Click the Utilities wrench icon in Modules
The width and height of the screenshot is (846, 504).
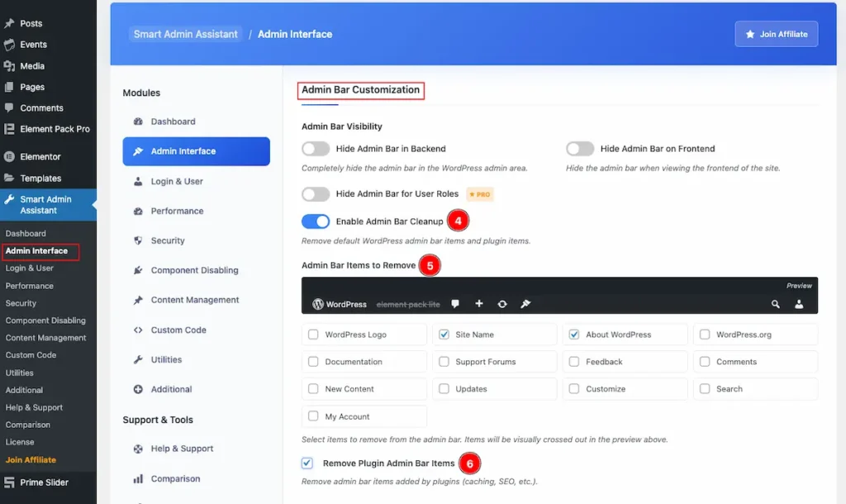[x=138, y=359]
